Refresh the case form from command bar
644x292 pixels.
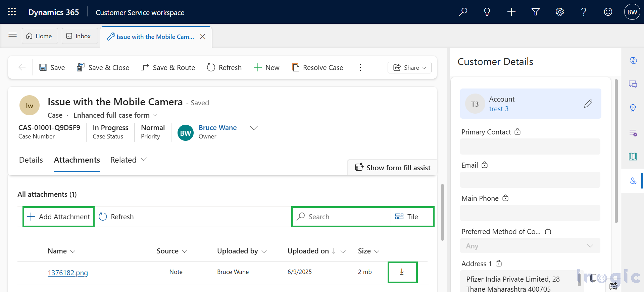[224, 67]
